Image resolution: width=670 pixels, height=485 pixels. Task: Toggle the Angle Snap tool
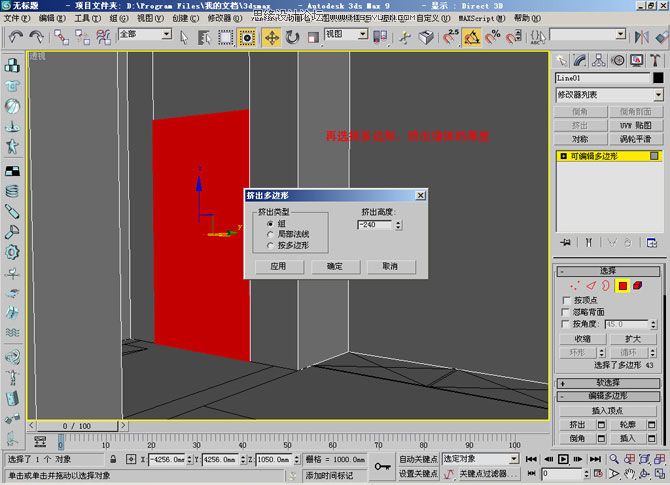tap(471, 38)
